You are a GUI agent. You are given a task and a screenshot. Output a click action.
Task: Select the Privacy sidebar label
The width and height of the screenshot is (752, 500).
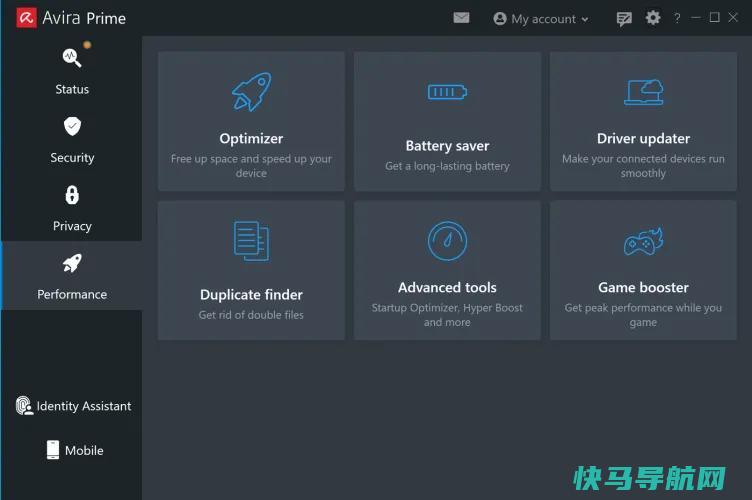coord(72,226)
